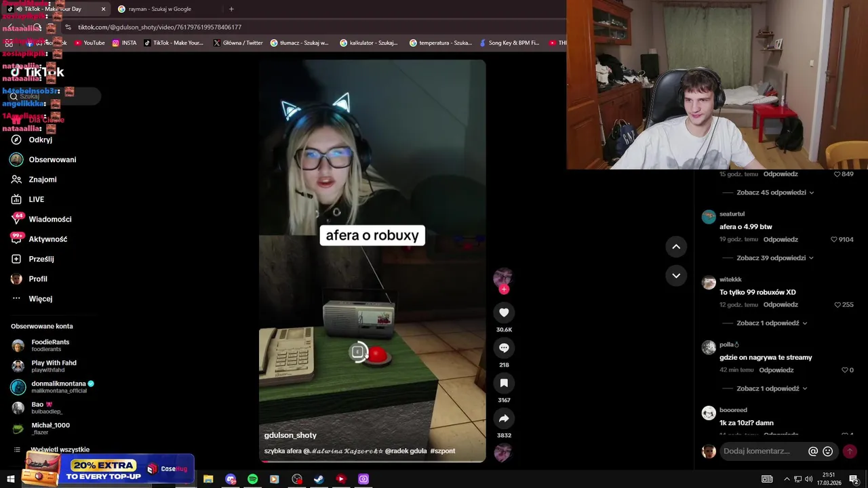
Task: Open seaturtul's avatar in comments
Action: [709, 217]
